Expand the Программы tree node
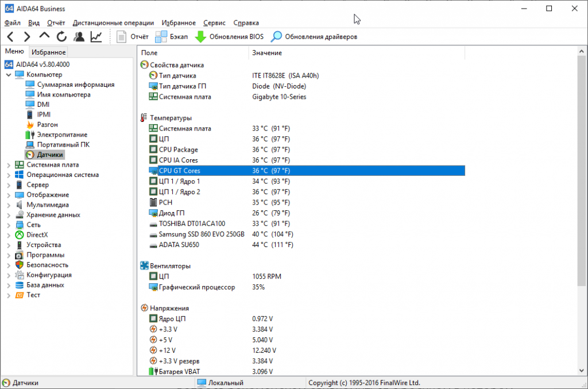The image size is (588, 389). (x=9, y=255)
